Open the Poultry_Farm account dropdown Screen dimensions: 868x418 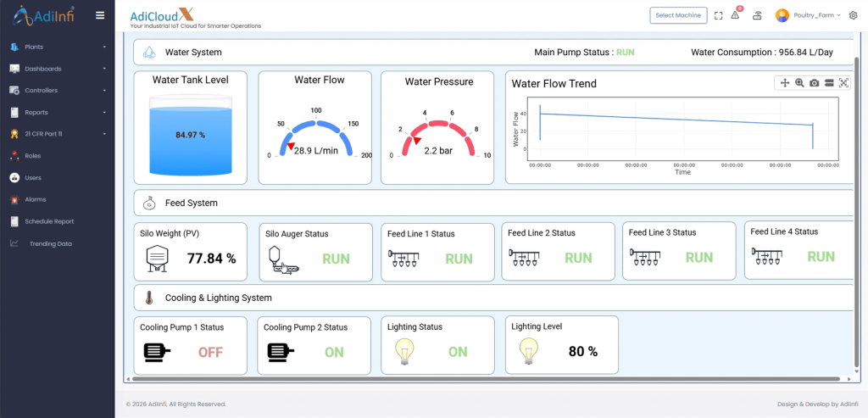tap(817, 15)
